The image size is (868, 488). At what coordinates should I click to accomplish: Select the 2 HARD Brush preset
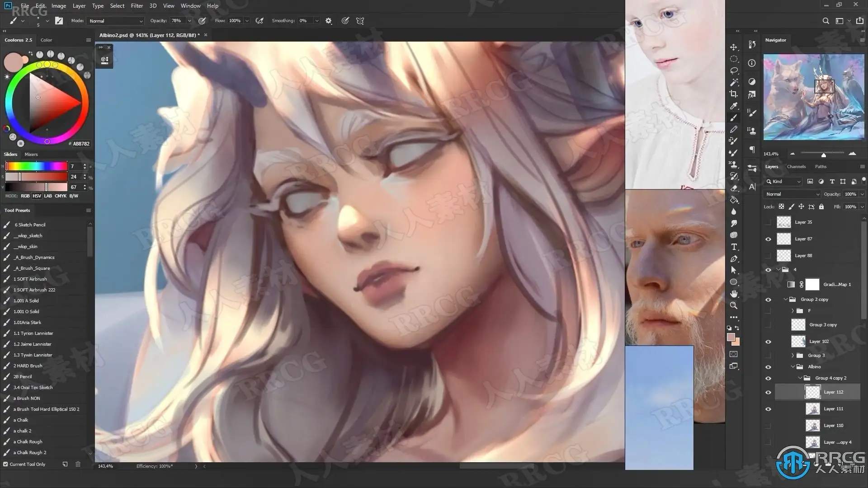[28, 366]
